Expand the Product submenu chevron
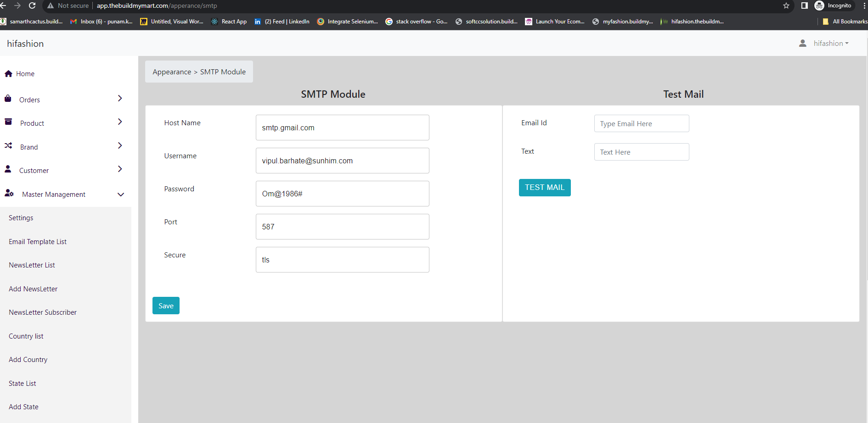The width and height of the screenshot is (868, 423). point(120,122)
